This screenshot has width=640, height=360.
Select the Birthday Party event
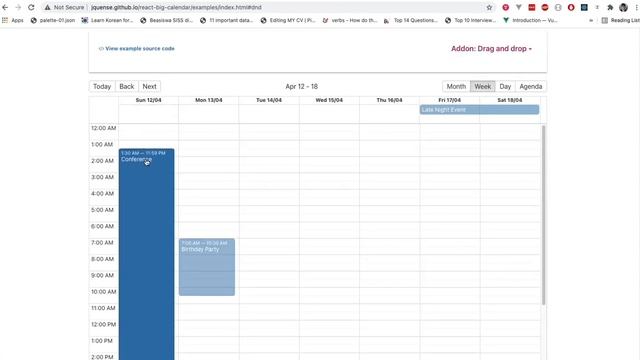(x=207, y=267)
